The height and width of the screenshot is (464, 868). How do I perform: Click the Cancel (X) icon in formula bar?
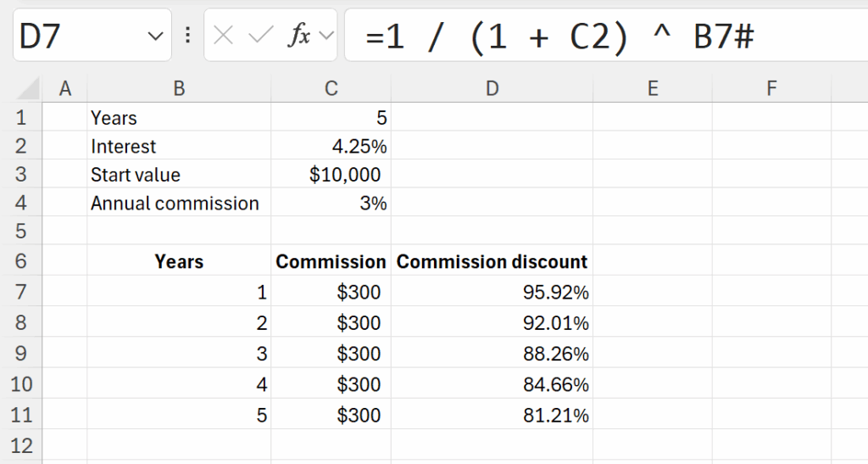coord(224,36)
